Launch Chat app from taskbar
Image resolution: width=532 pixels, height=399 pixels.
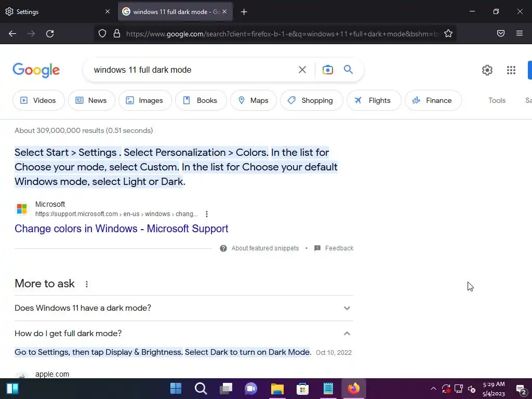[x=251, y=389]
